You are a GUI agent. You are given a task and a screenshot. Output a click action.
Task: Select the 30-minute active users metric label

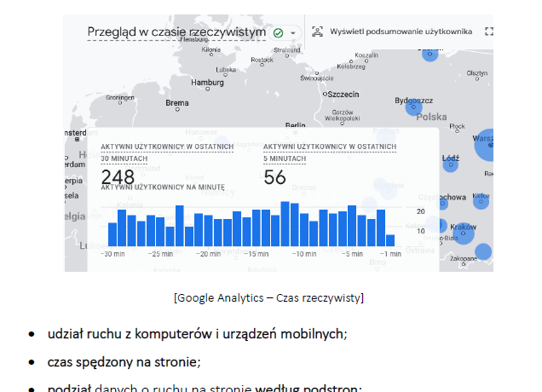point(167,153)
